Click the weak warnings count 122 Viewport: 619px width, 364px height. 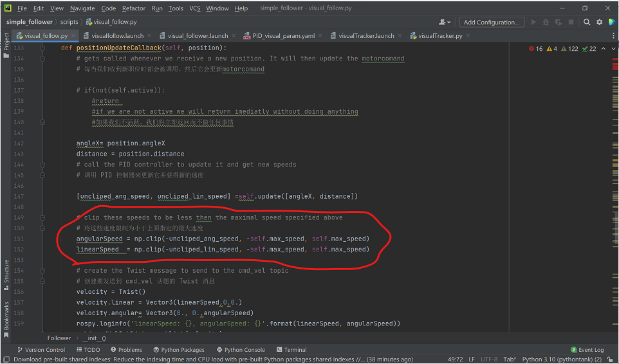pos(569,48)
